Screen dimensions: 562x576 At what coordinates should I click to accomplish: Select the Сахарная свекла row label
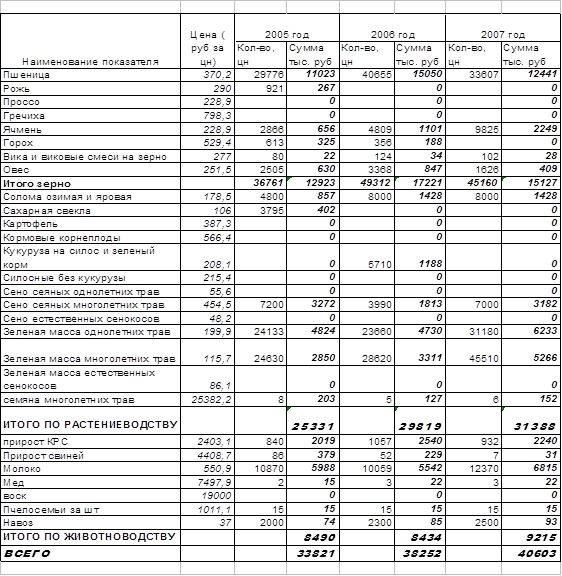click(90, 210)
